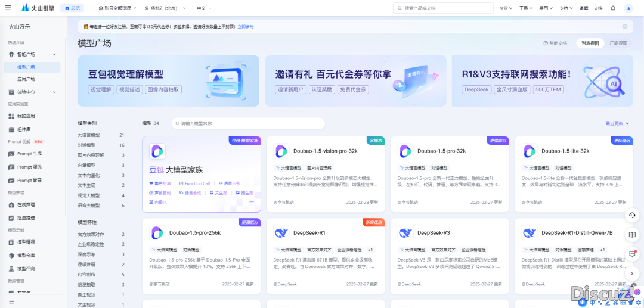Open the 支持 dropdown menu

click(566, 8)
